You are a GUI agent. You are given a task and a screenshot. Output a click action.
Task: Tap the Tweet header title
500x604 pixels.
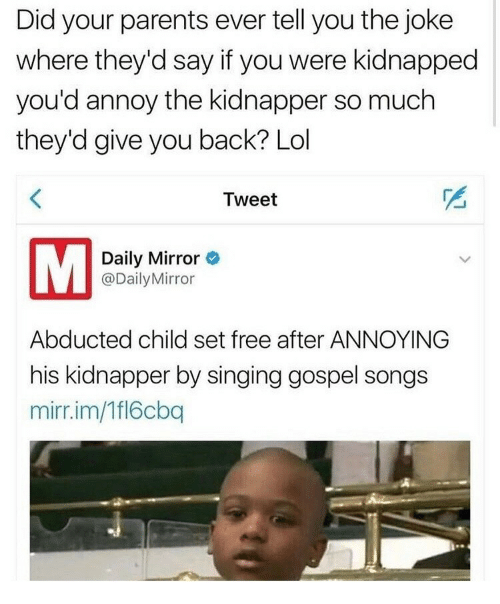coord(250,200)
